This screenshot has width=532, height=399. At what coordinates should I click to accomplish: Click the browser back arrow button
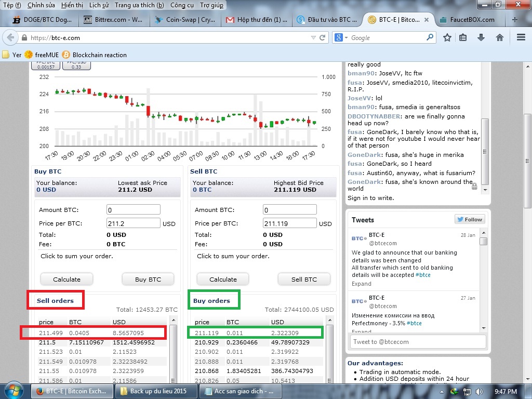(10, 37)
